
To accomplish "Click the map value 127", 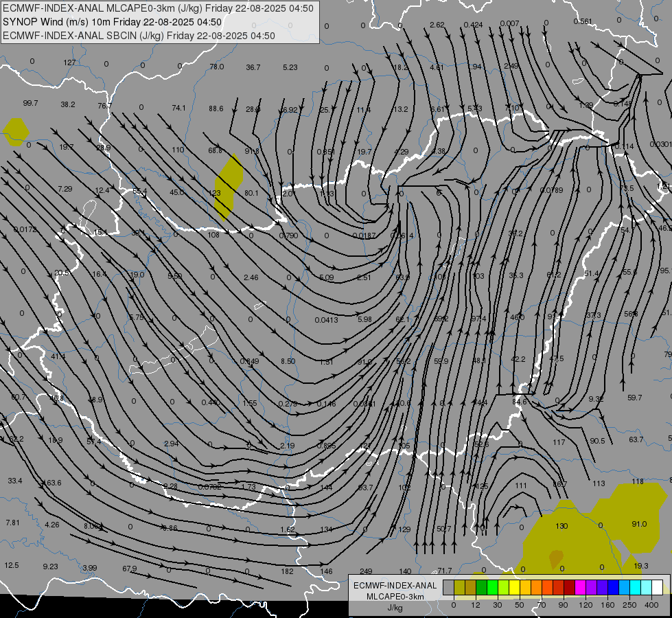I will click(x=69, y=62).
